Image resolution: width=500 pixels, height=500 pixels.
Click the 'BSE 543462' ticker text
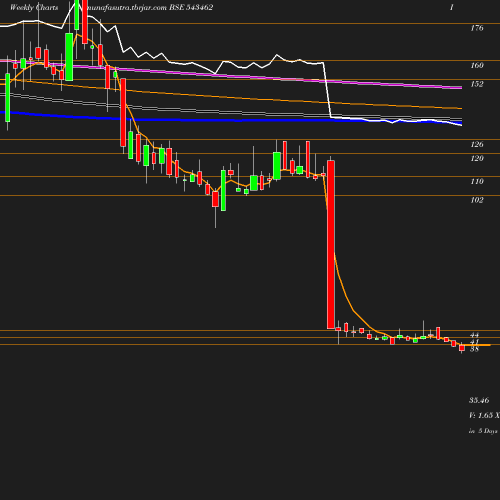191,7
